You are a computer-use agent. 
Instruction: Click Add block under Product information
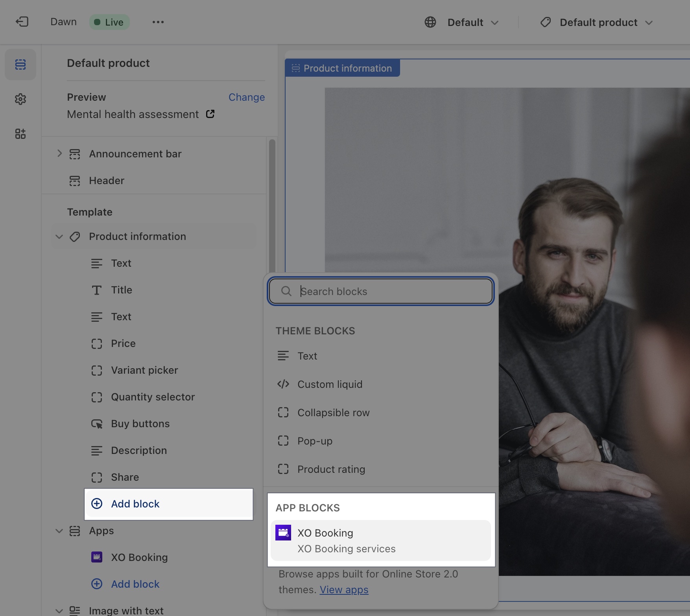(x=135, y=504)
